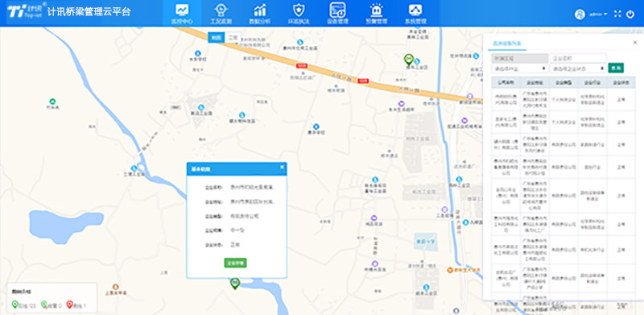Click the green query button in panel
This screenshot has width=644, height=315.
[x=616, y=68]
